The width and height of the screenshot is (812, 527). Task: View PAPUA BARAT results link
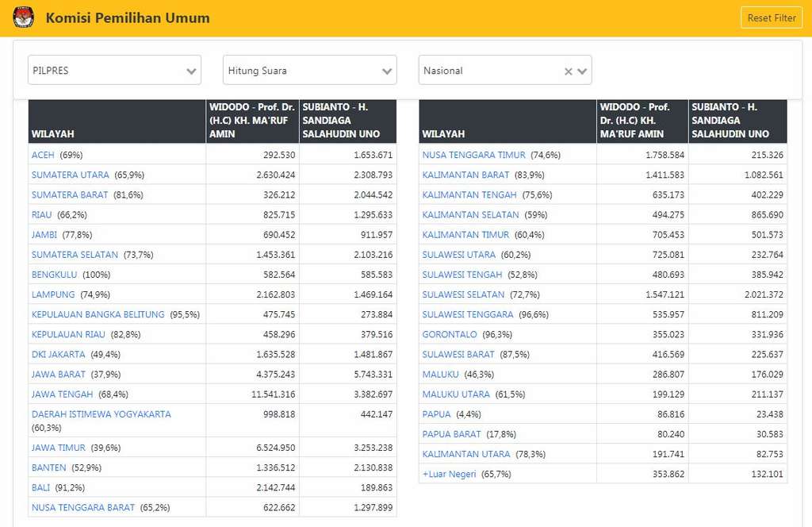[x=451, y=434]
